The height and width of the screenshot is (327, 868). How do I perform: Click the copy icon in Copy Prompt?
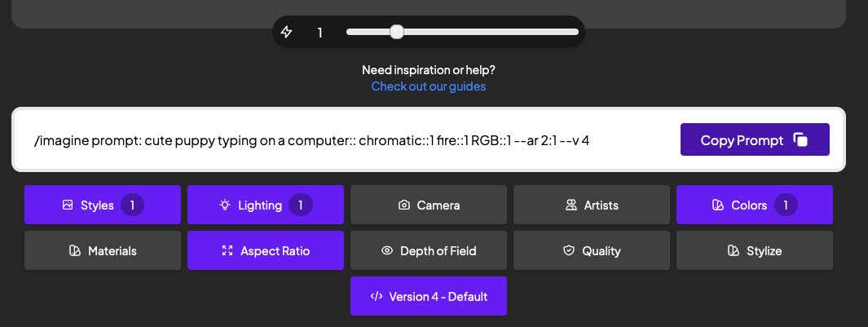pyautogui.click(x=801, y=140)
